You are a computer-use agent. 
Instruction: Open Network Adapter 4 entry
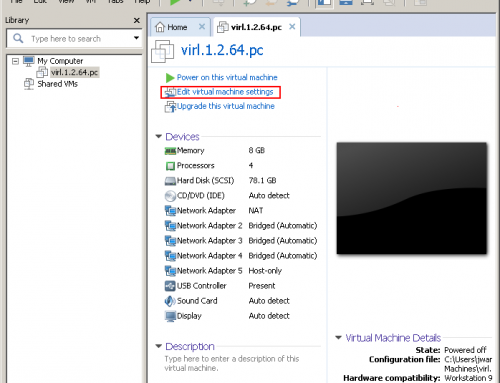point(209,256)
